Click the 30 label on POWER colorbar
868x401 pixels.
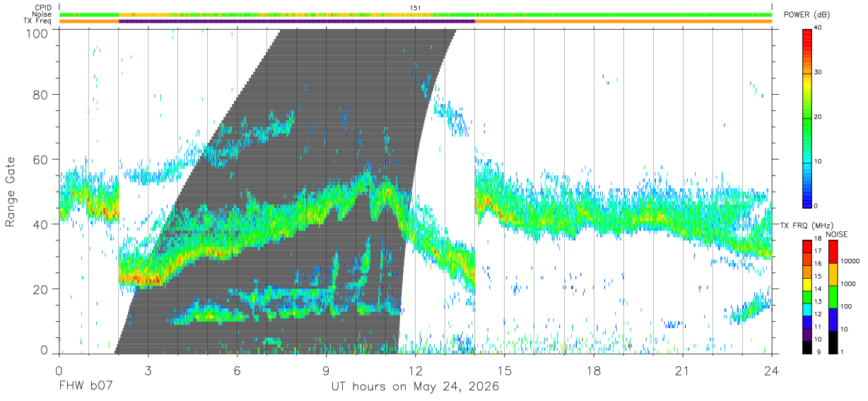[x=819, y=72]
